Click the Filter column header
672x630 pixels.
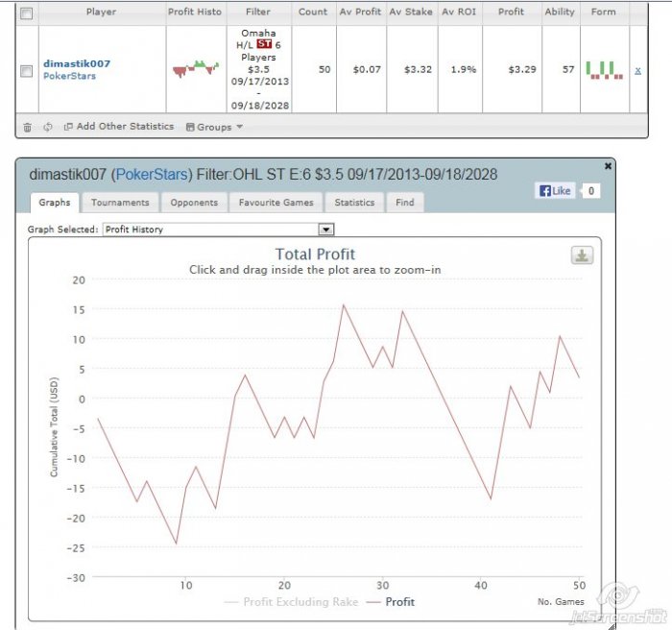(x=258, y=12)
